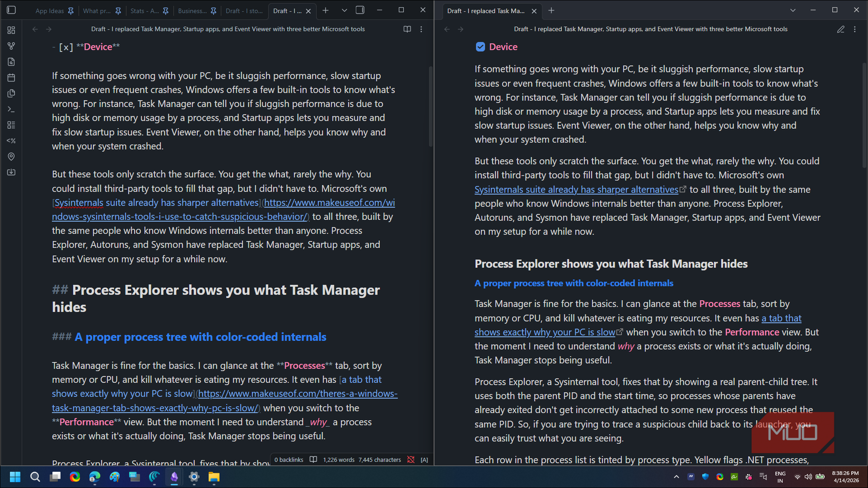Open the command palette terminal icon
868x488 pixels.
tap(11, 109)
